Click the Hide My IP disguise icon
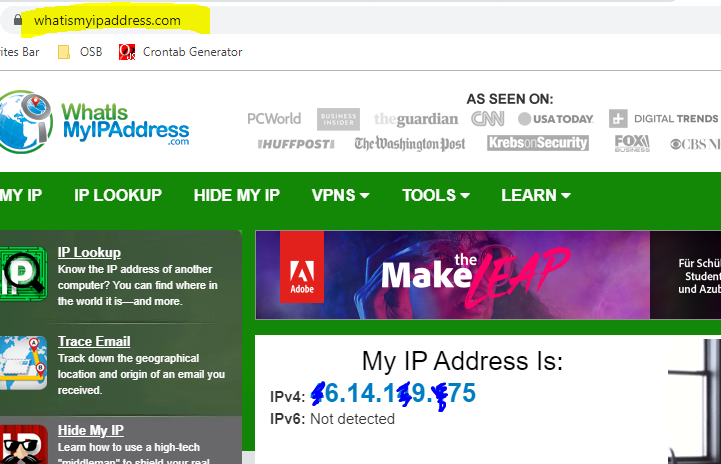 23,445
